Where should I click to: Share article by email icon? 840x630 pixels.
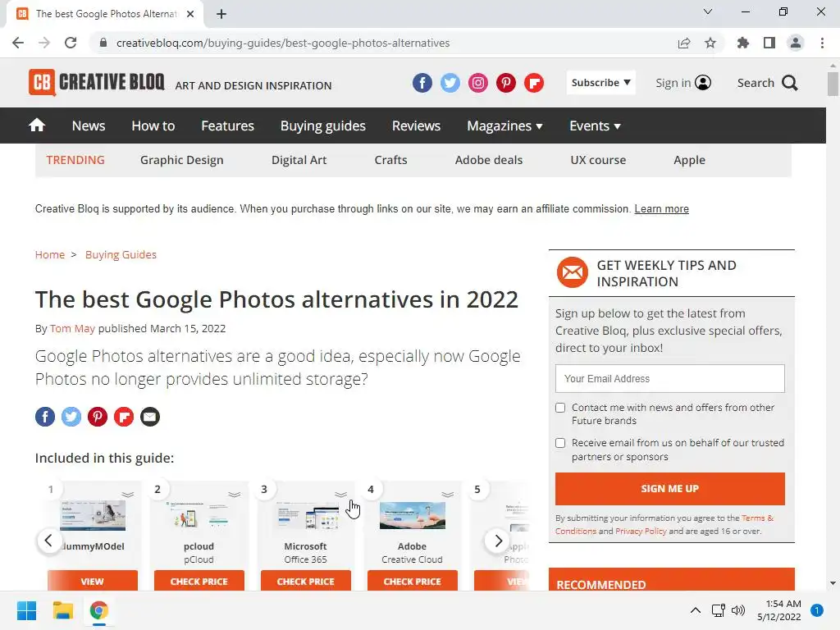(x=150, y=417)
